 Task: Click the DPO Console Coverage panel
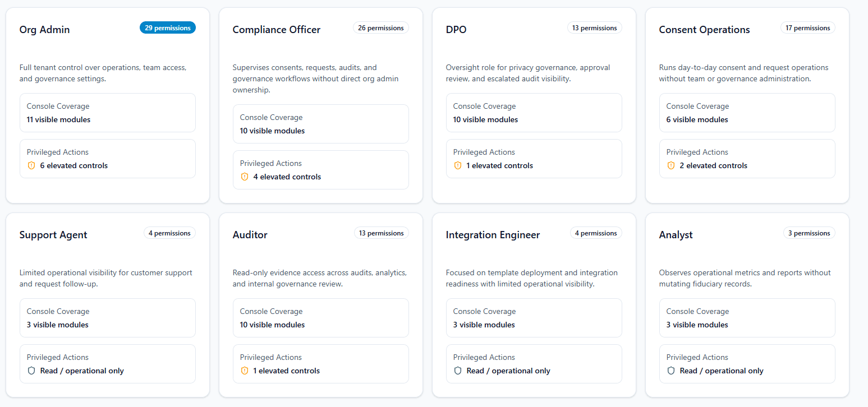(x=534, y=113)
